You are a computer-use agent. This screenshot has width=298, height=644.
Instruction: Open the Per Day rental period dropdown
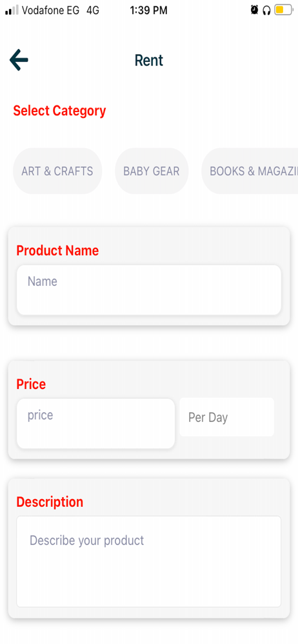[x=227, y=417]
